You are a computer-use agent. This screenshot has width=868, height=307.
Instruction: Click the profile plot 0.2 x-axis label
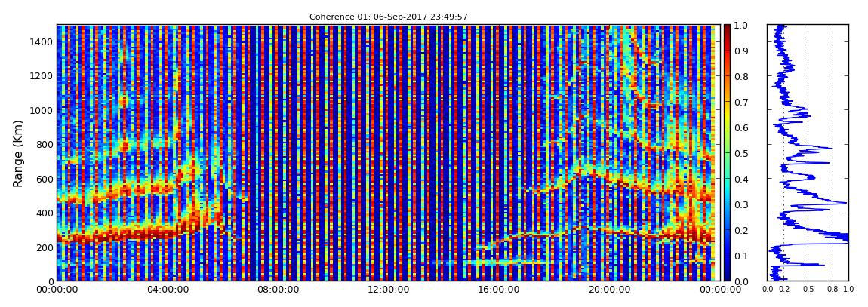coord(783,289)
